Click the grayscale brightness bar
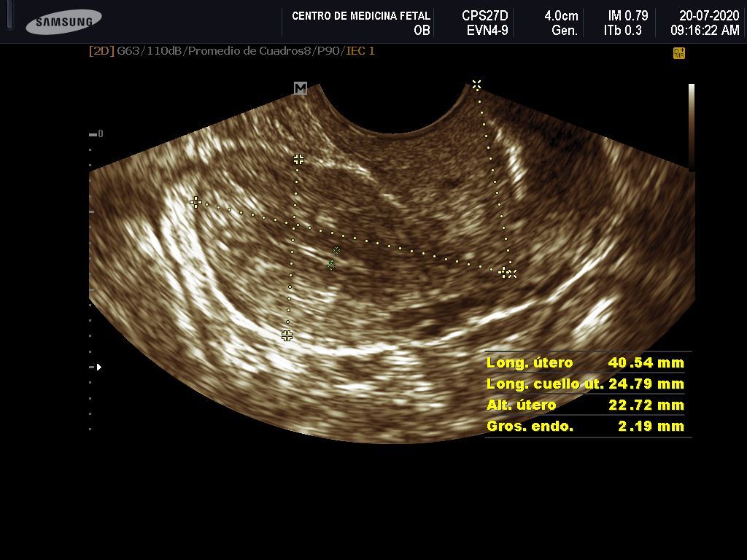This screenshot has width=747, height=560. click(x=692, y=127)
